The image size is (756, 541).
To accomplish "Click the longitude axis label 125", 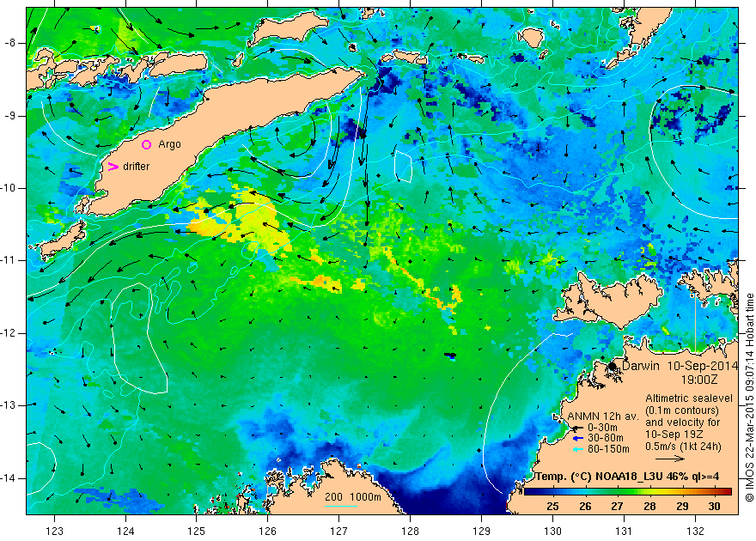I will click(x=197, y=531).
